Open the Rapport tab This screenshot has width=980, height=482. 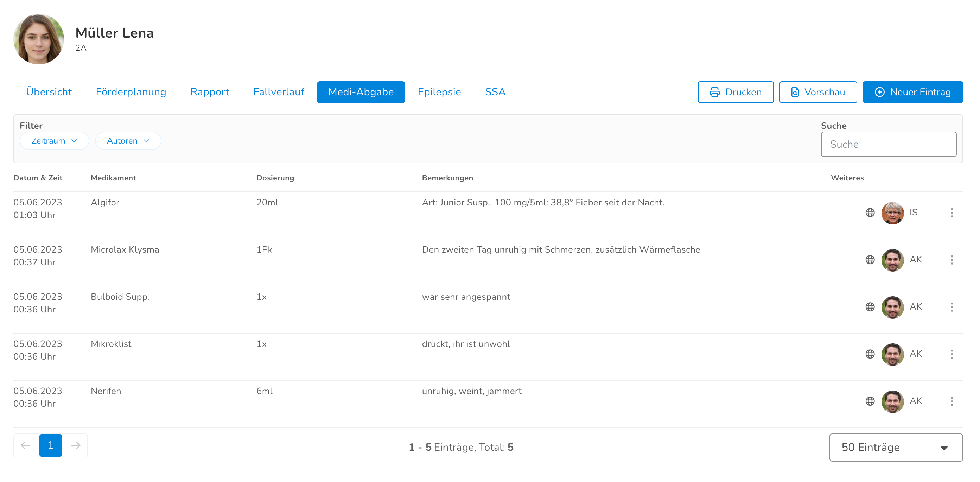tap(210, 92)
